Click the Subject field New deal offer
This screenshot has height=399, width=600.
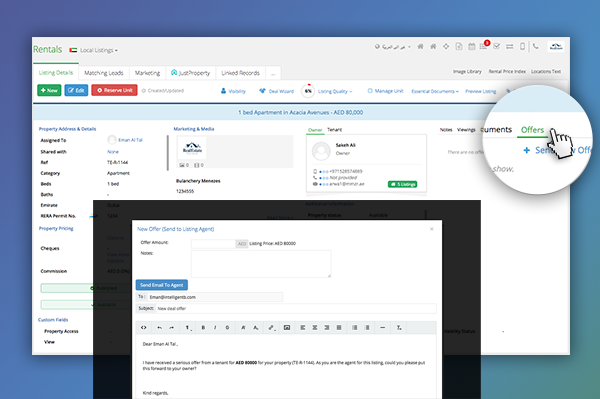pyautogui.click(x=295, y=308)
